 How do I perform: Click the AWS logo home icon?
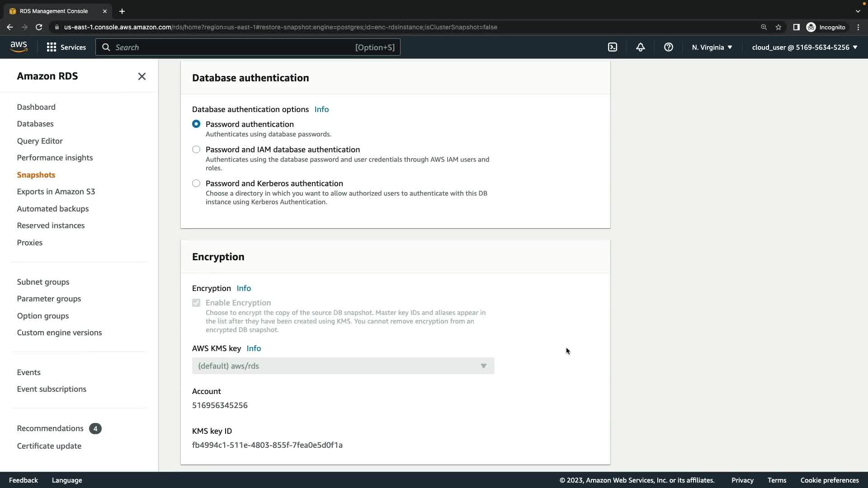pyautogui.click(x=19, y=47)
